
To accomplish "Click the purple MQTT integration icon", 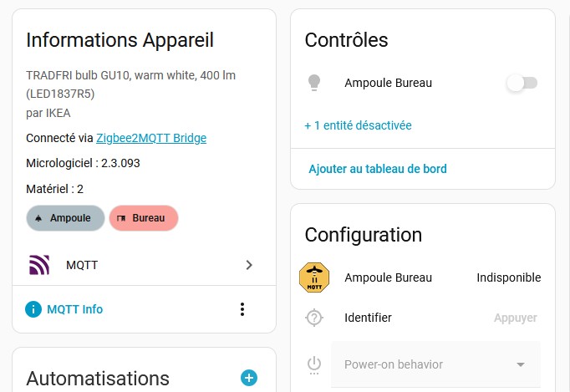I will click(39, 265).
